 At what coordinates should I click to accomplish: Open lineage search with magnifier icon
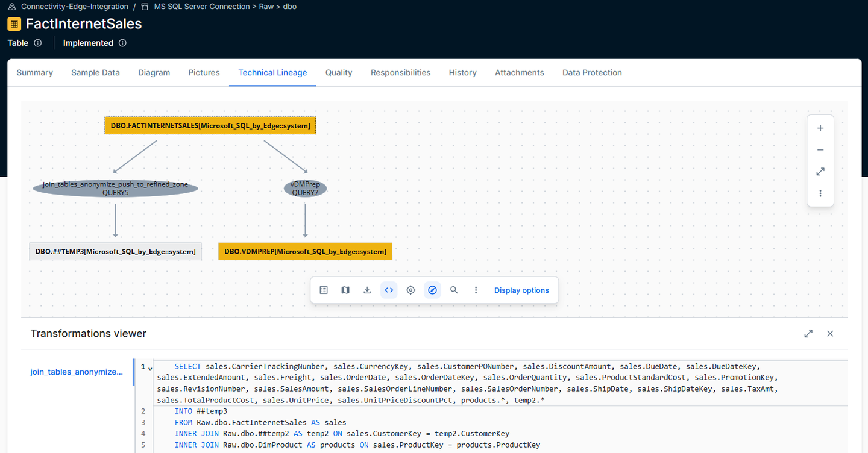(454, 290)
